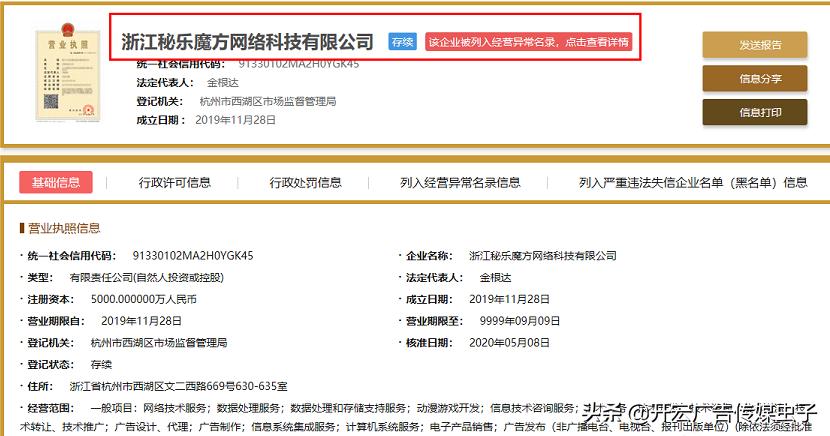
Task: Click address 浙江省杭州市西湖区文二西路669号630-635室
Action: click(x=178, y=386)
